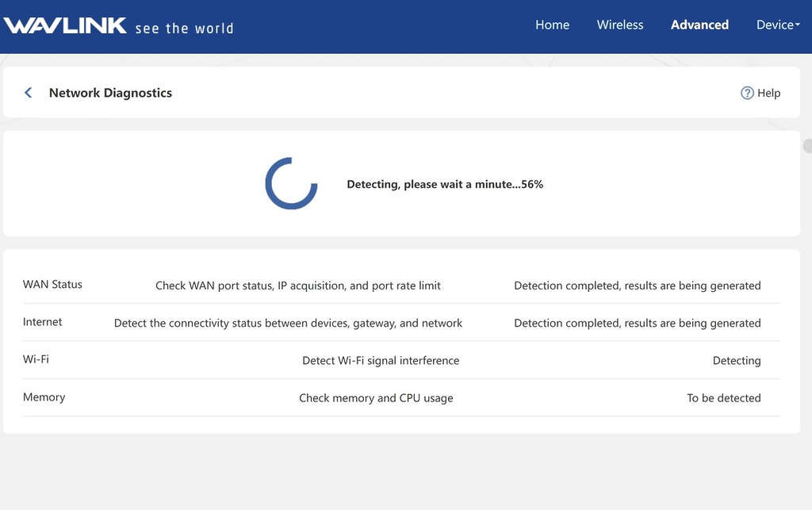The height and width of the screenshot is (510, 812).
Task: Click the WAN Status detection completed result
Action: point(637,286)
